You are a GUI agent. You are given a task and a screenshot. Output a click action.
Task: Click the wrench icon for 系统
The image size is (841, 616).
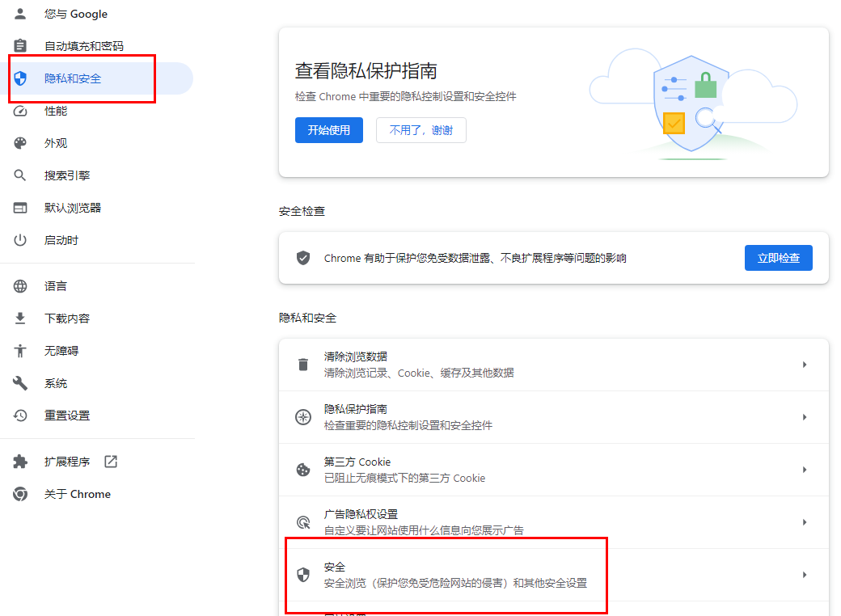[20, 383]
